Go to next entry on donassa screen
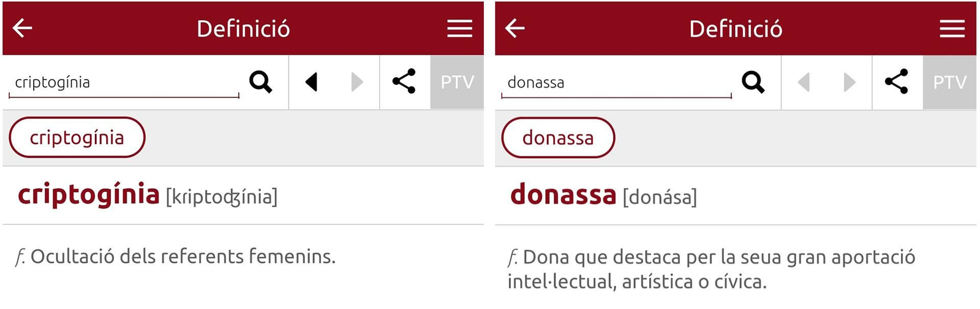This screenshot has width=980, height=309. 849,82
